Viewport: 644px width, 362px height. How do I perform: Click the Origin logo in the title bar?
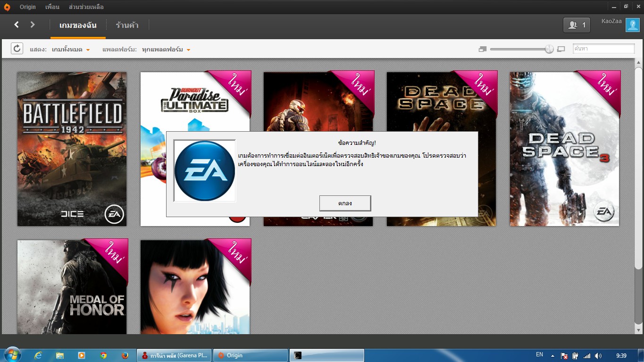(x=7, y=7)
